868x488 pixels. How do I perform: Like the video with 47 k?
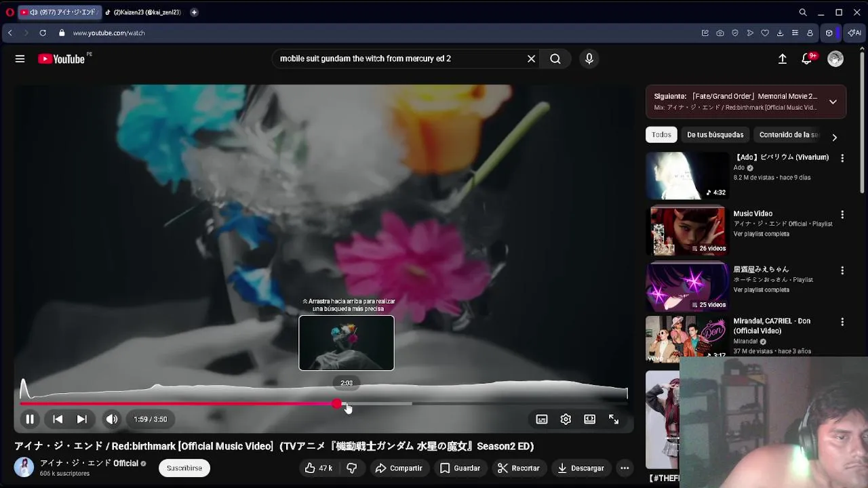click(x=318, y=468)
